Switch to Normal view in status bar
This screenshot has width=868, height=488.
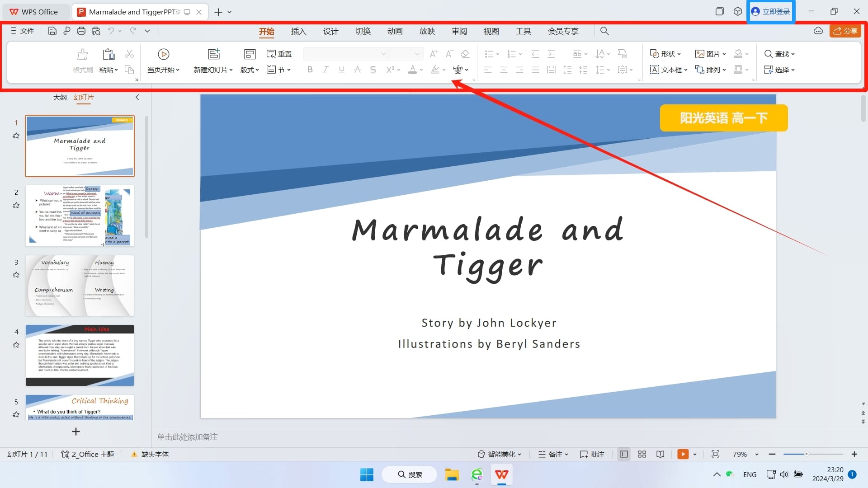tap(624, 454)
